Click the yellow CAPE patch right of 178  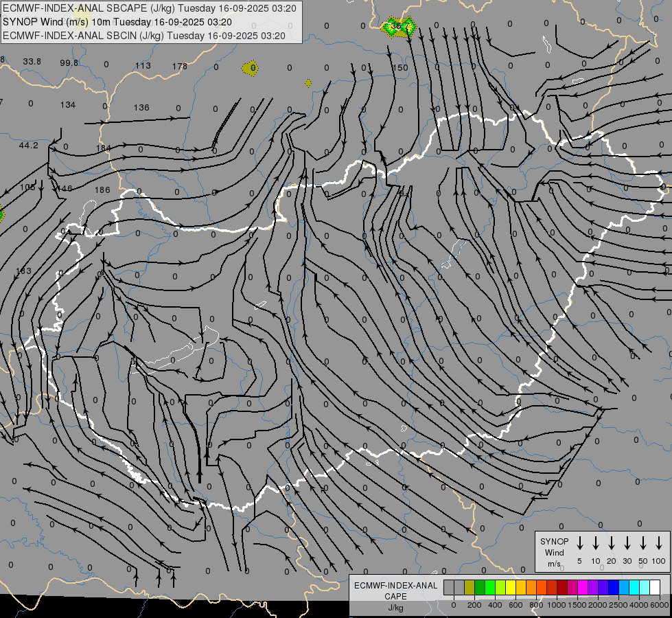coord(250,68)
